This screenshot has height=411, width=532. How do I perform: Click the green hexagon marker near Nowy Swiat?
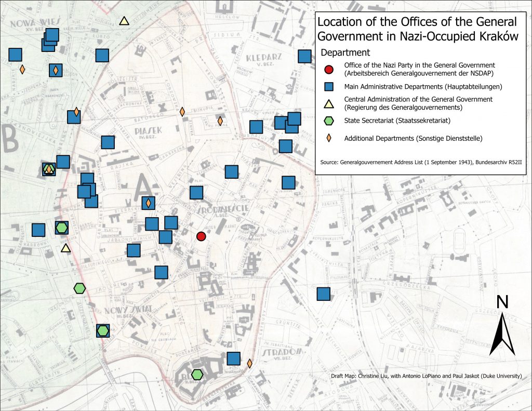point(102,329)
